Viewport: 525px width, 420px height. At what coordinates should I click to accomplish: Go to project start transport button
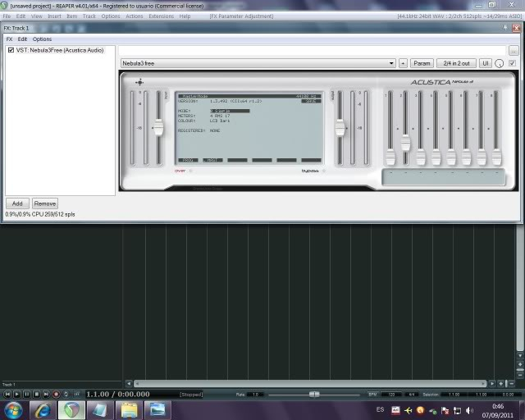[x=7, y=395]
